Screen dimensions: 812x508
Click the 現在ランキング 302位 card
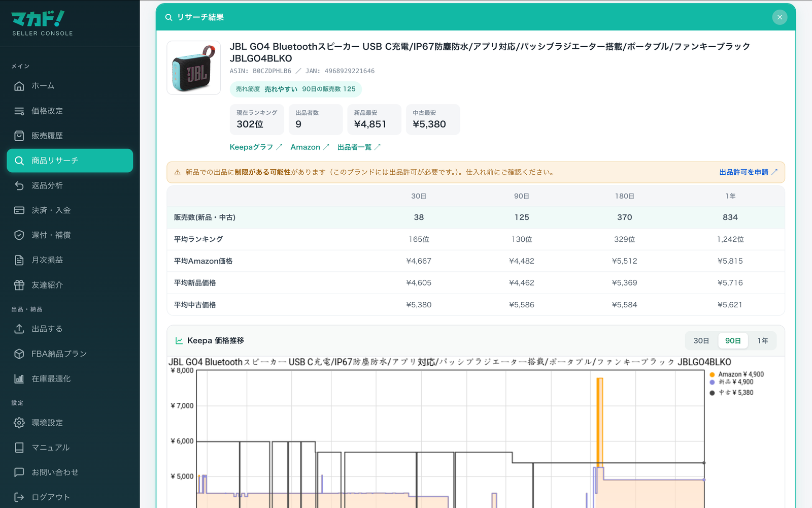pos(257,119)
